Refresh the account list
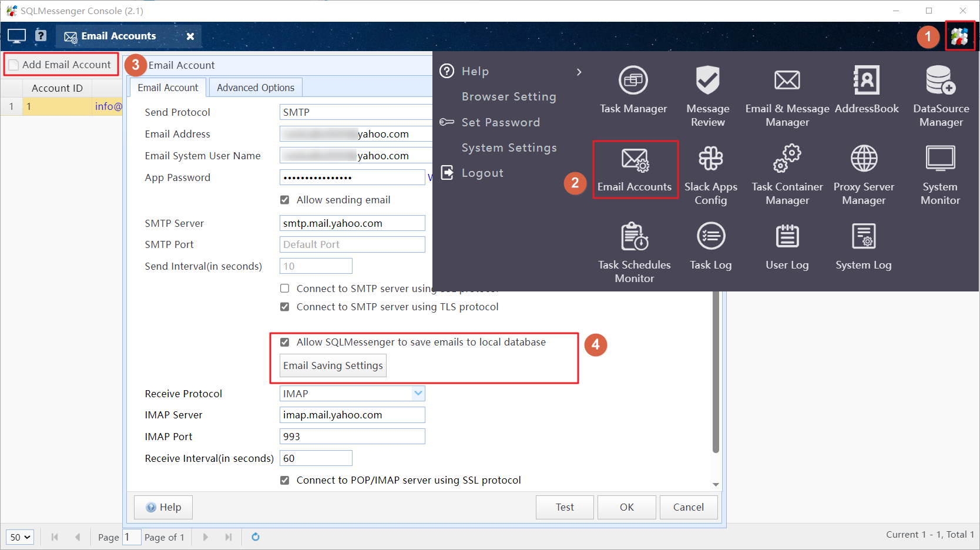This screenshot has width=980, height=550. click(x=256, y=536)
